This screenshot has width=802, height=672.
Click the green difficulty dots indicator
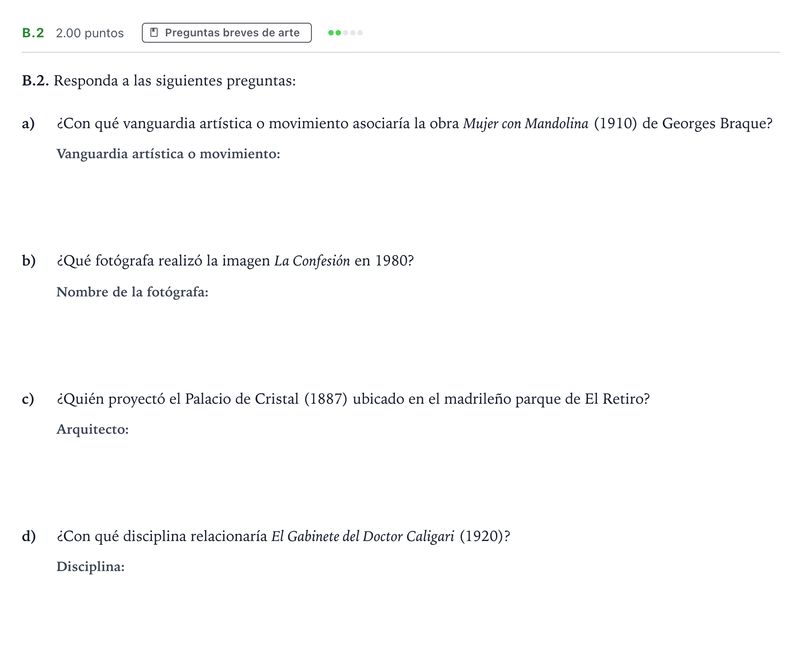[x=346, y=33]
